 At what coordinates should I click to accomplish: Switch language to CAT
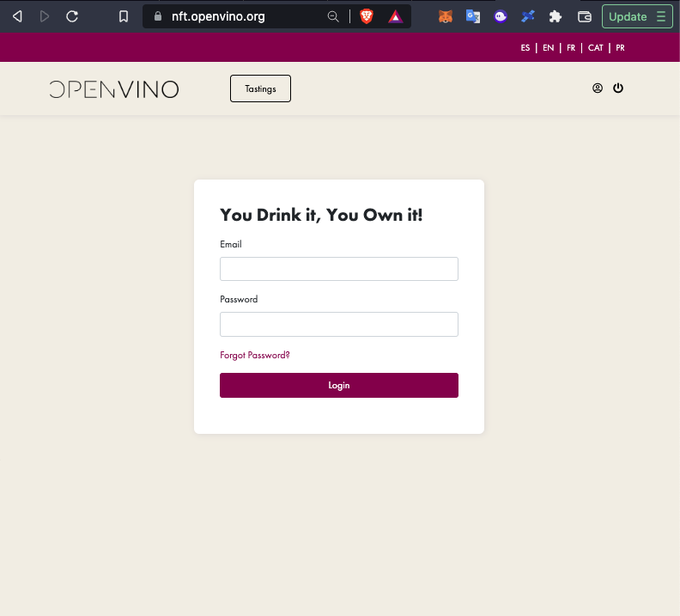[596, 48]
